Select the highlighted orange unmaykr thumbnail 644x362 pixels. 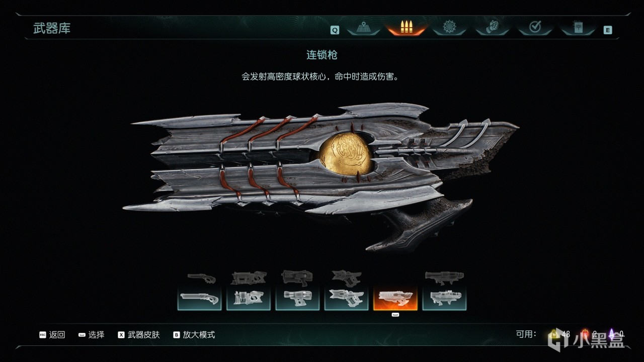(395, 299)
